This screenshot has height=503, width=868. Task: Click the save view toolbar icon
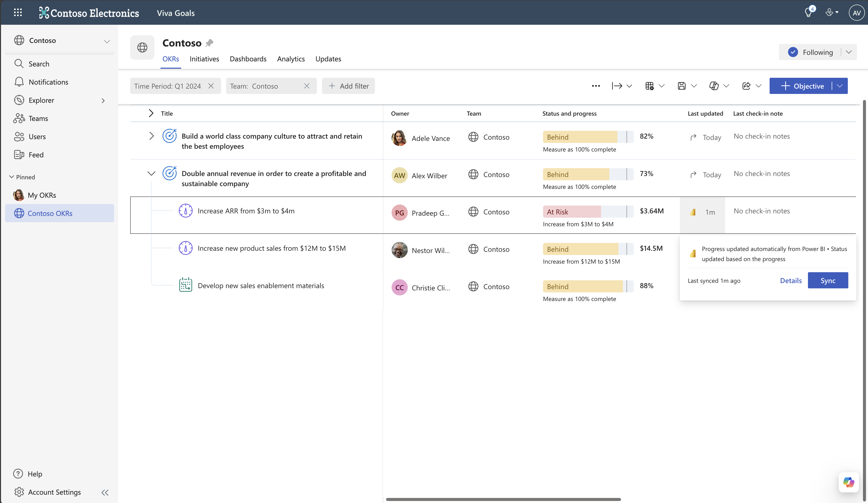[681, 86]
